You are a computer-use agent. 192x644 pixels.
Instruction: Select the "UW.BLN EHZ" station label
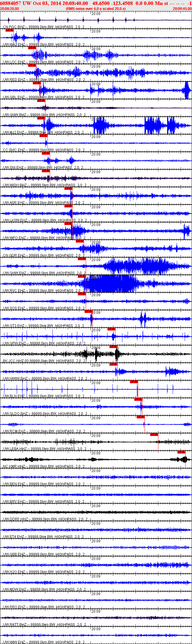[14, 396]
